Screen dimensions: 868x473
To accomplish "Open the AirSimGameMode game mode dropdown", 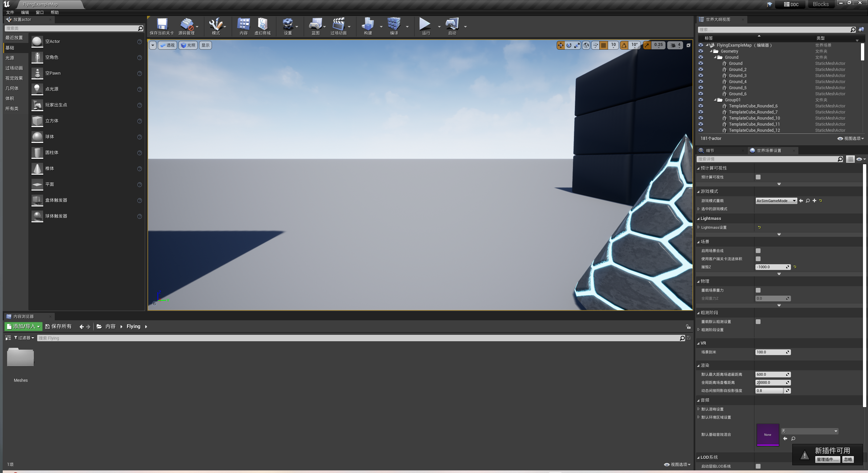I will [776, 201].
